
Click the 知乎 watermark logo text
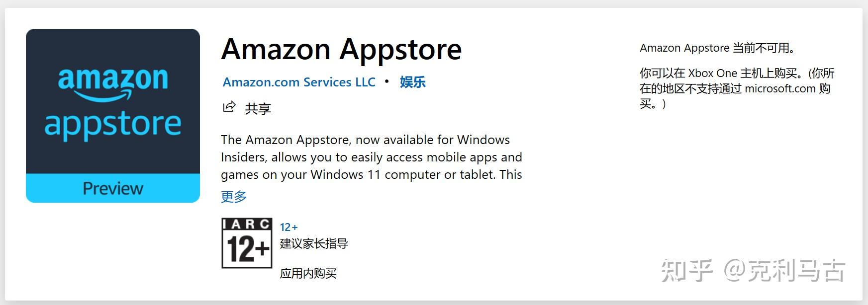point(687,271)
